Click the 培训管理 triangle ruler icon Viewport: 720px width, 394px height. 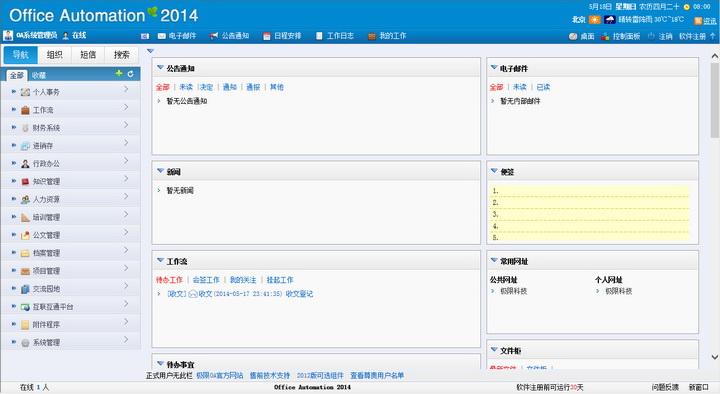point(25,217)
